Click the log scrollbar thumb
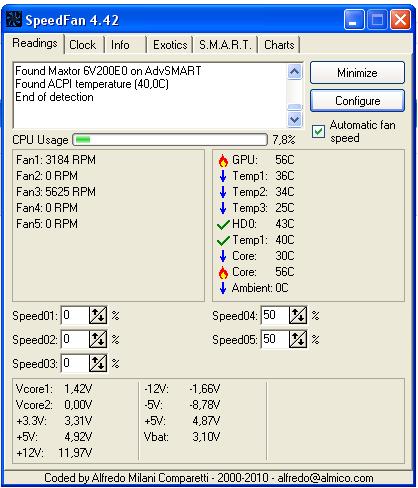The width and height of the screenshot is (418, 488). [295, 107]
